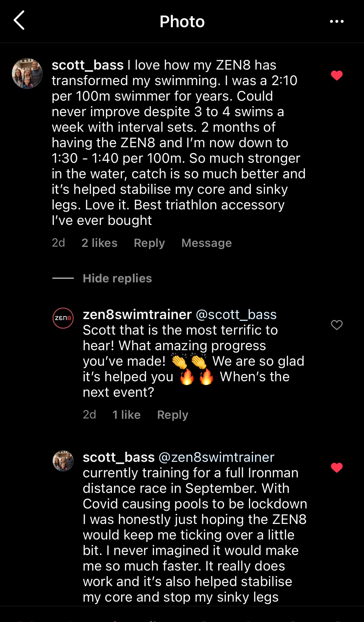Unlike scott_bass's top ZEN8 comment
The image size is (364, 622).
336,75
